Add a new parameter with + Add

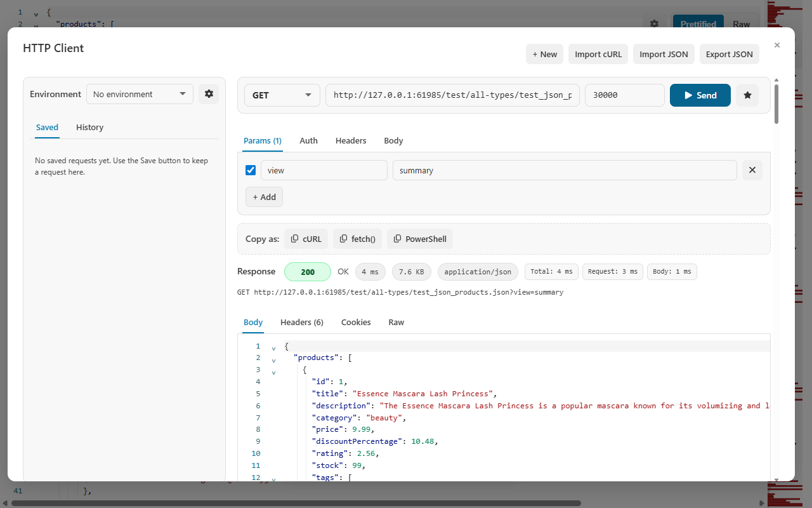(264, 197)
